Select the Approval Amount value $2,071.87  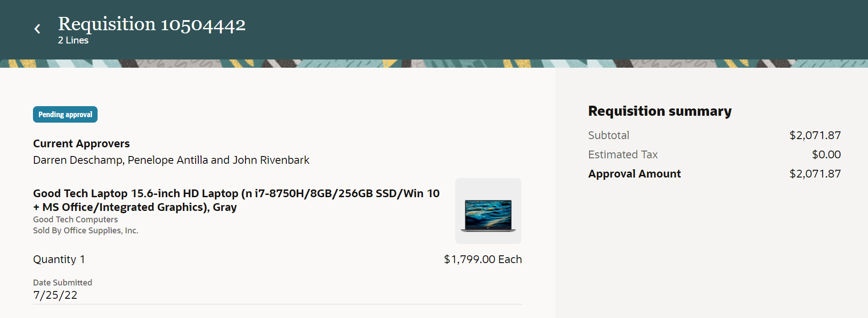pyautogui.click(x=815, y=174)
